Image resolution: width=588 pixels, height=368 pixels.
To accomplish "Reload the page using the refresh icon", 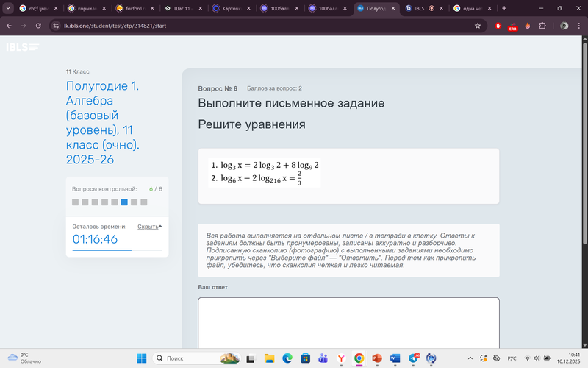I will [41, 25].
